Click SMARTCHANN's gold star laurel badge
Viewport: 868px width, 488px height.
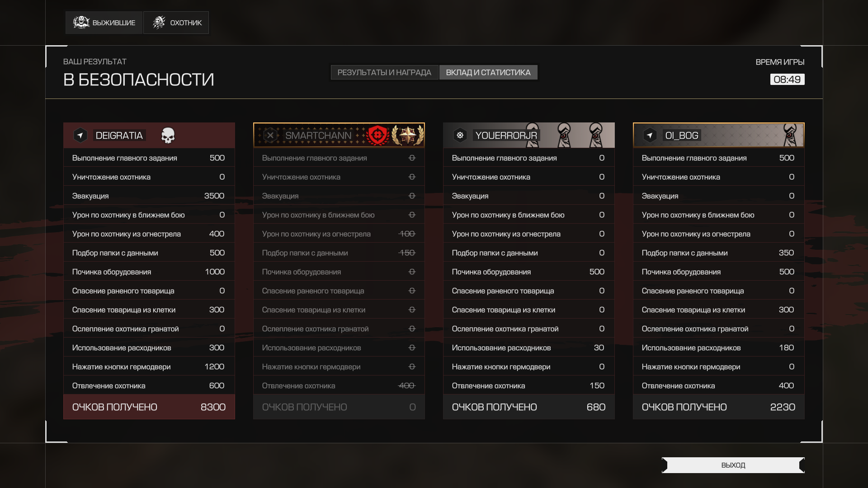click(408, 135)
